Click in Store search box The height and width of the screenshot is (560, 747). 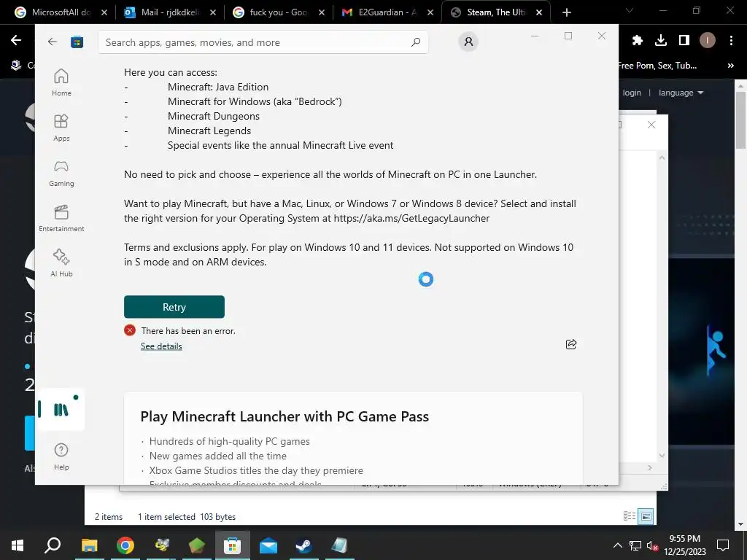(263, 42)
